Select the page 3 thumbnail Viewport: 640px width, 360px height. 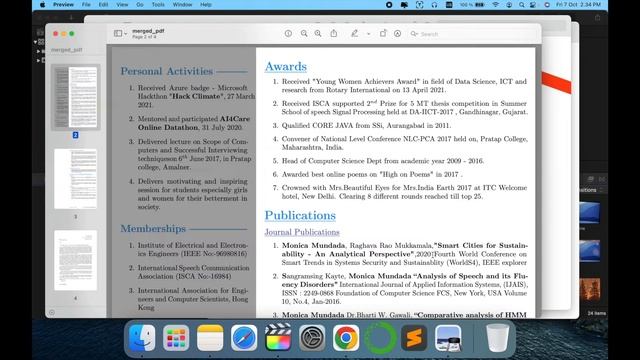click(76, 179)
